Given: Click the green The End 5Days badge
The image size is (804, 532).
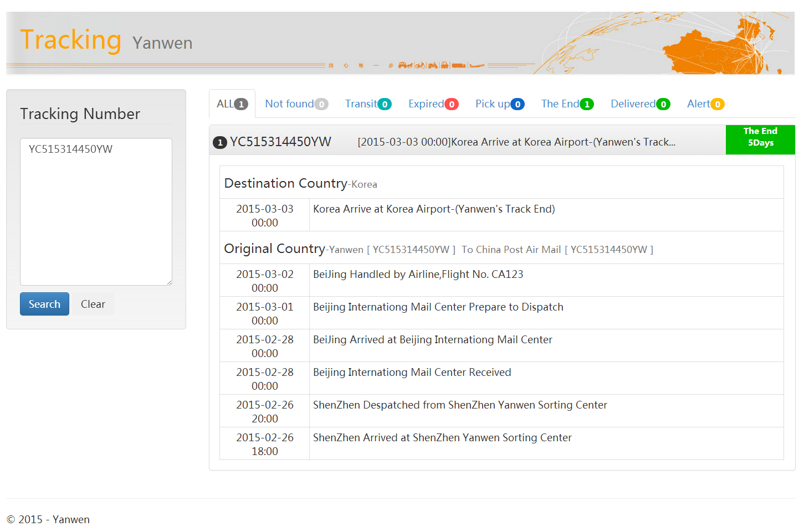Looking at the screenshot, I should (x=760, y=140).
